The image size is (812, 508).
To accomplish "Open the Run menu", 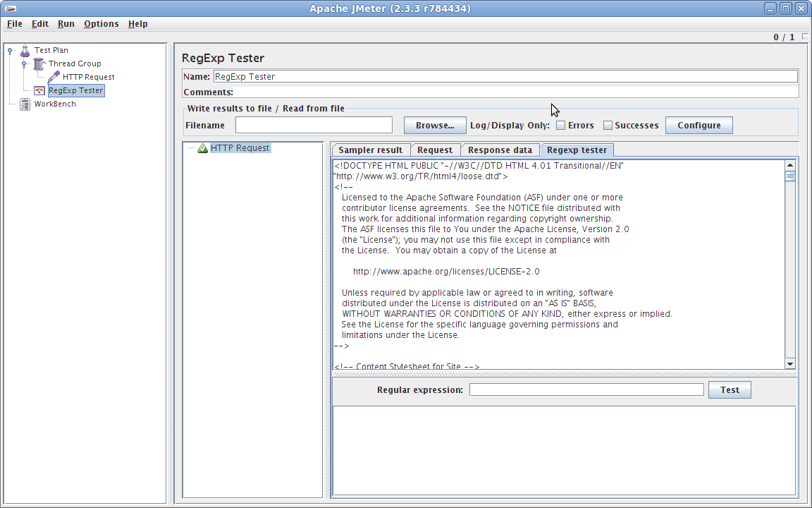I will (66, 24).
